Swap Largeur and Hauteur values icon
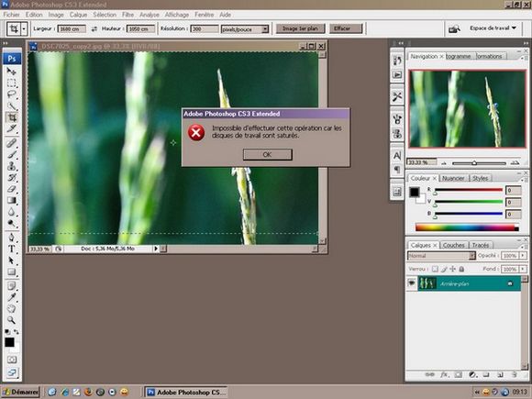The image size is (532, 399). [x=94, y=29]
